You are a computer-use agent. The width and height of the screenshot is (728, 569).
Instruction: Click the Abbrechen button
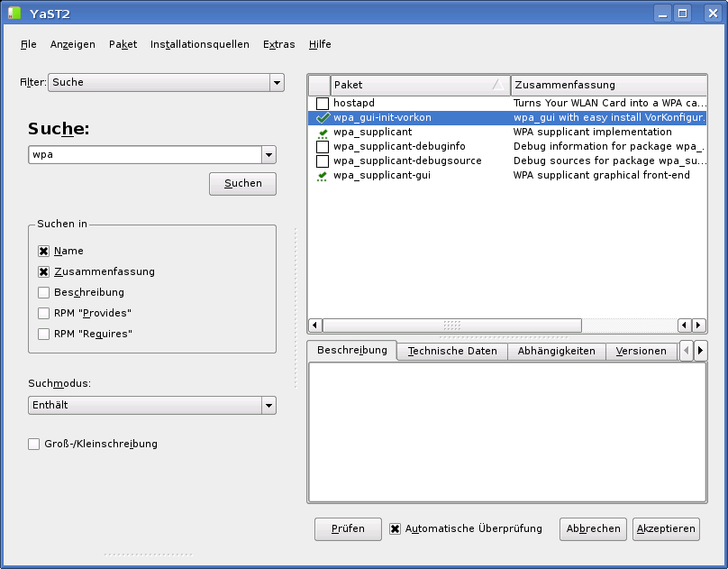[594, 529]
